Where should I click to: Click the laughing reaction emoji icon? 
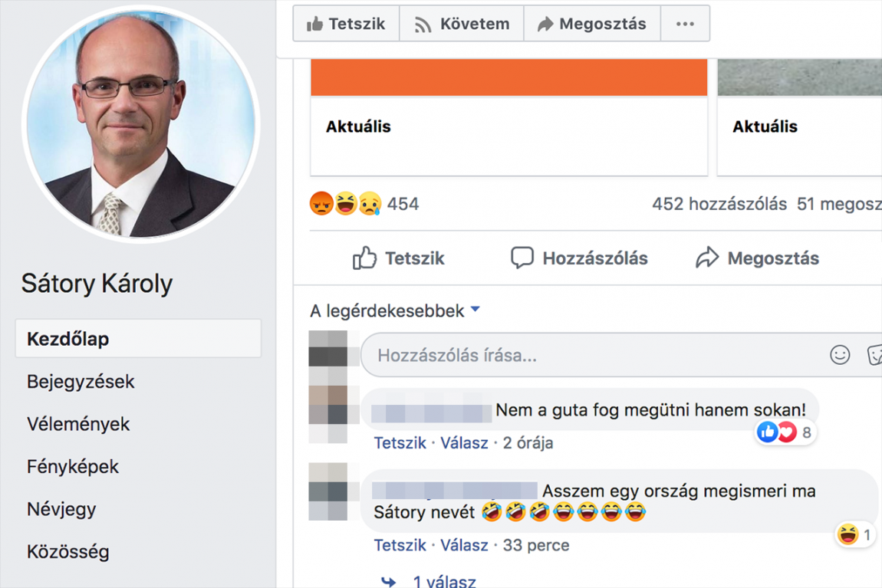[x=345, y=203]
